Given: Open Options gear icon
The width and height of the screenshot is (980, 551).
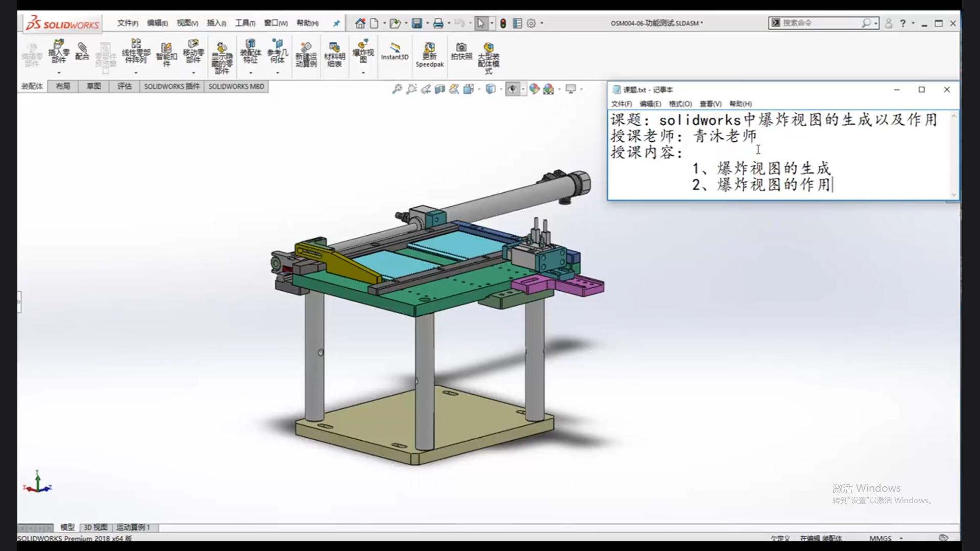Looking at the screenshot, I should [x=531, y=23].
